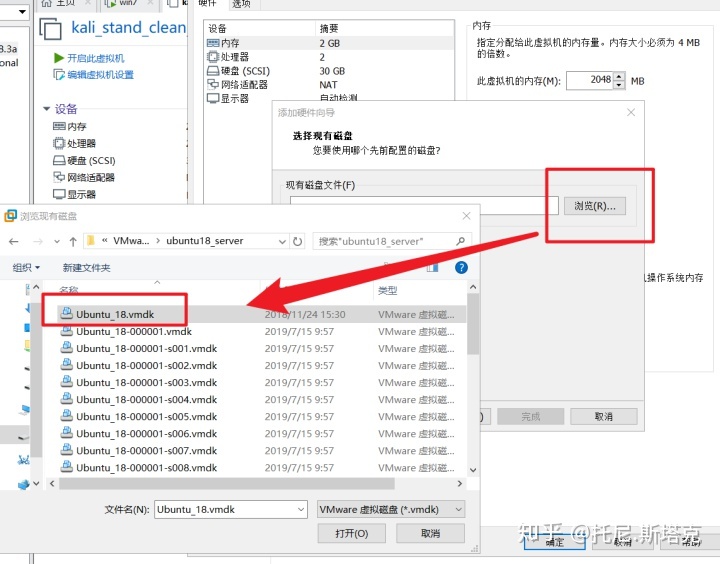720x564 pixels.
Task: Expand the address bar history dropdown
Action: [x=282, y=242]
